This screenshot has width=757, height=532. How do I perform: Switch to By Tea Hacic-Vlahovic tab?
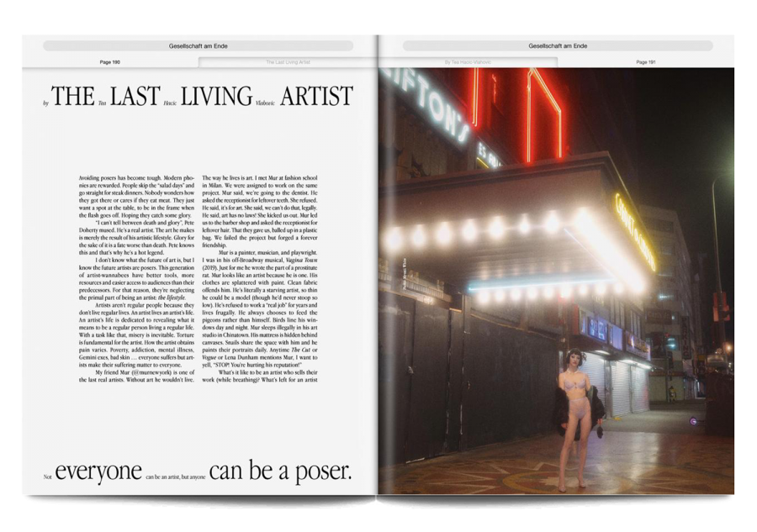(x=468, y=62)
